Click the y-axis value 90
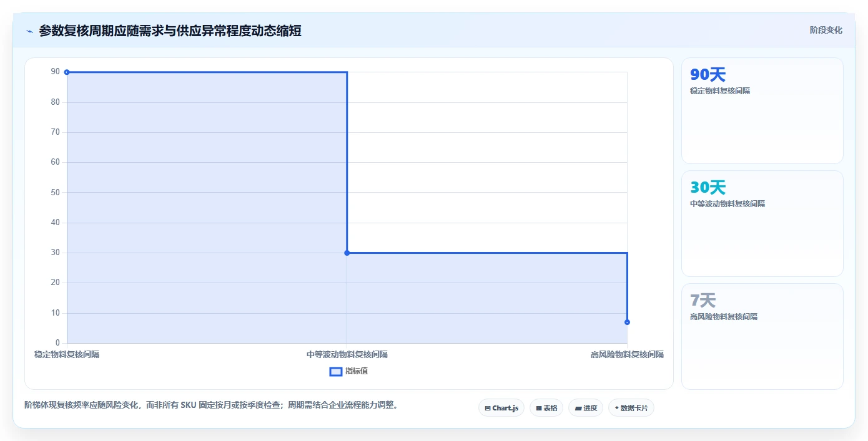Image resolution: width=868 pixels, height=441 pixels. click(56, 72)
